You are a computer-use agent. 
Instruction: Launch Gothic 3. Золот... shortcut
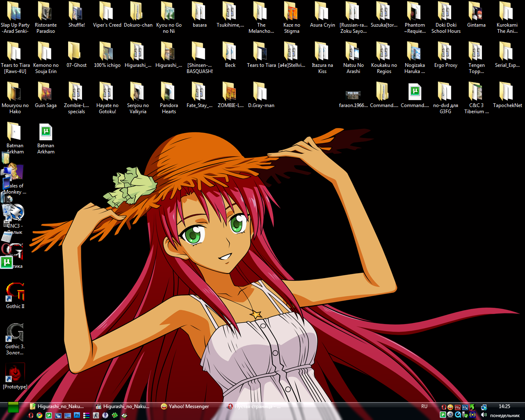pos(15,339)
